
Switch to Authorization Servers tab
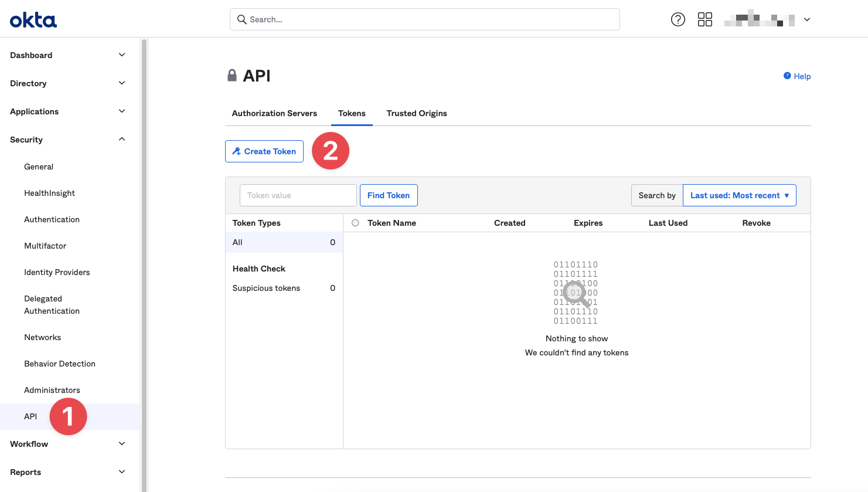point(274,113)
